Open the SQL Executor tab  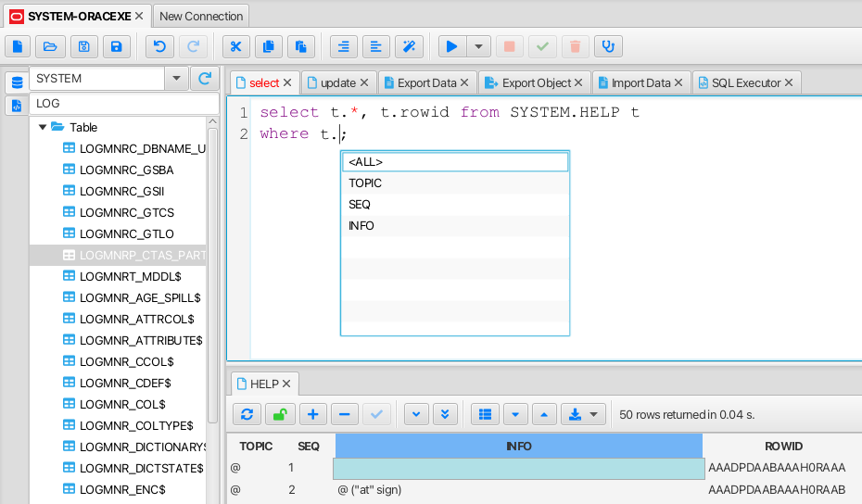(745, 82)
